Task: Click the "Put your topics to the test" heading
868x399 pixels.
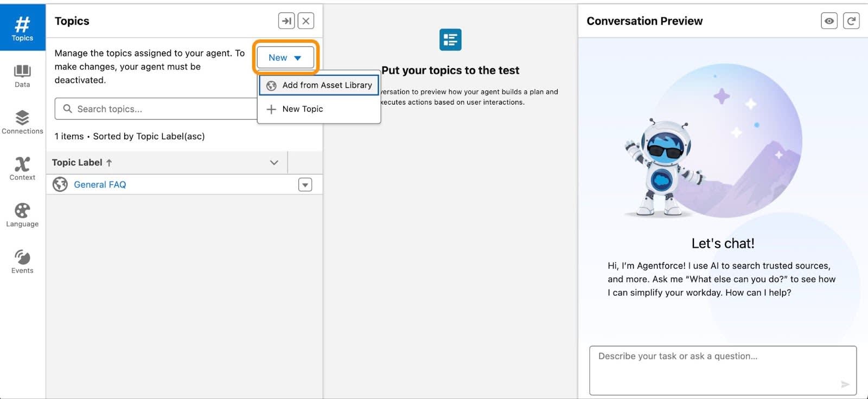Action: tap(450, 70)
